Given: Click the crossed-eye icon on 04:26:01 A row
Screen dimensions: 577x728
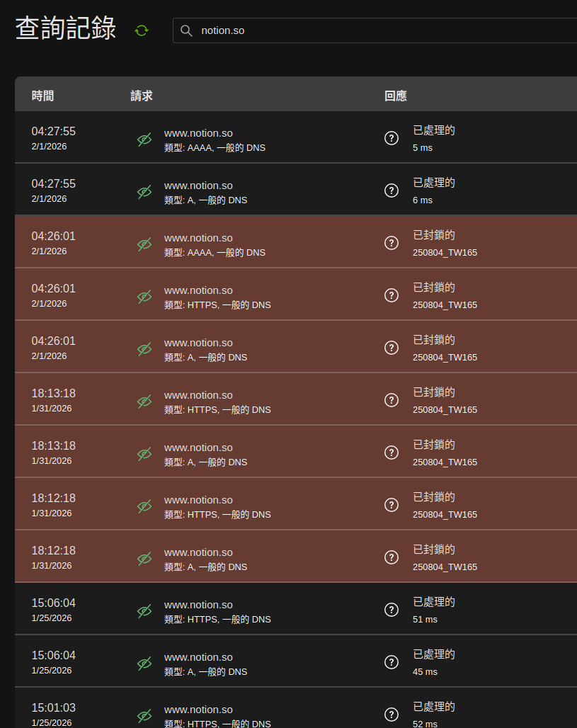Looking at the screenshot, I should point(144,349).
